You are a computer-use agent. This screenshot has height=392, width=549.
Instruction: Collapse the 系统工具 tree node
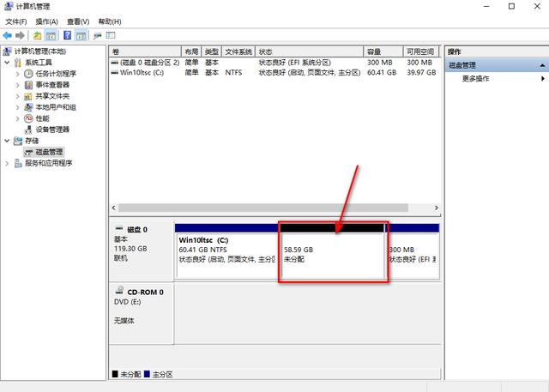pyautogui.click(x=7, y=63)
